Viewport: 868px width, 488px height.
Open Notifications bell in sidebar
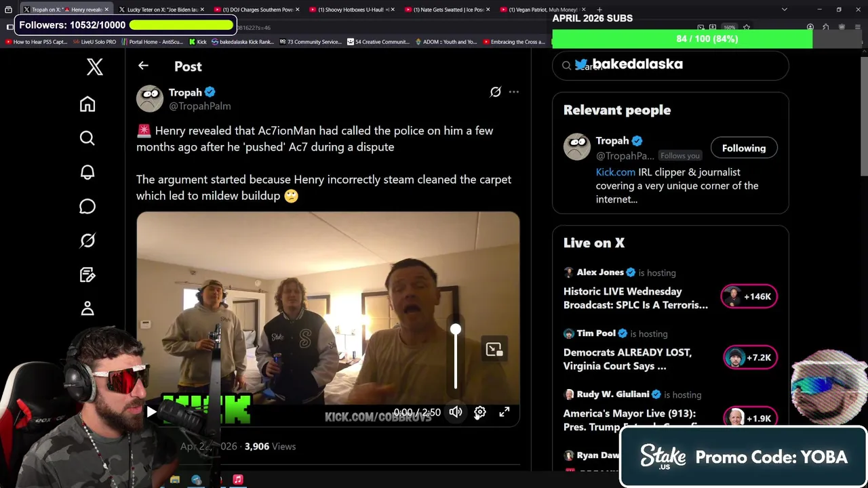tap(87, 172)
